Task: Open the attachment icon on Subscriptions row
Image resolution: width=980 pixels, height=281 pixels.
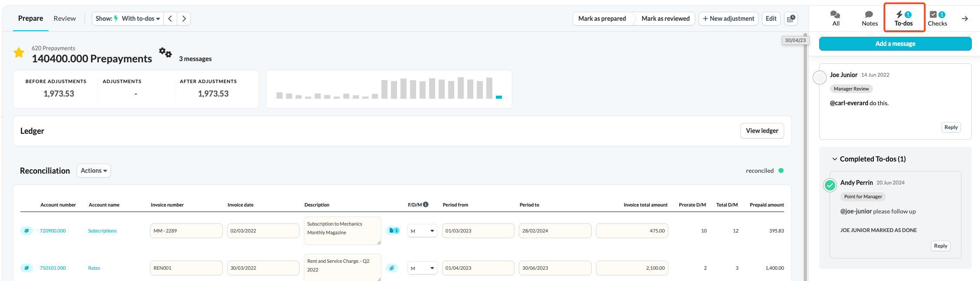Action: point(393,231)
